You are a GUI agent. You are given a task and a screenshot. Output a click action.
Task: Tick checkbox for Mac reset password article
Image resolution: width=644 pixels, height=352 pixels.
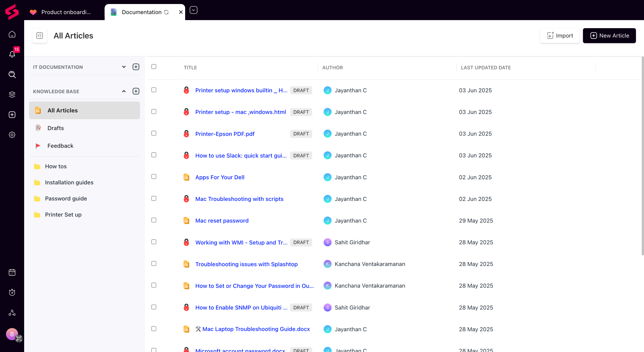pyautogui.click(x=154, y=220)
